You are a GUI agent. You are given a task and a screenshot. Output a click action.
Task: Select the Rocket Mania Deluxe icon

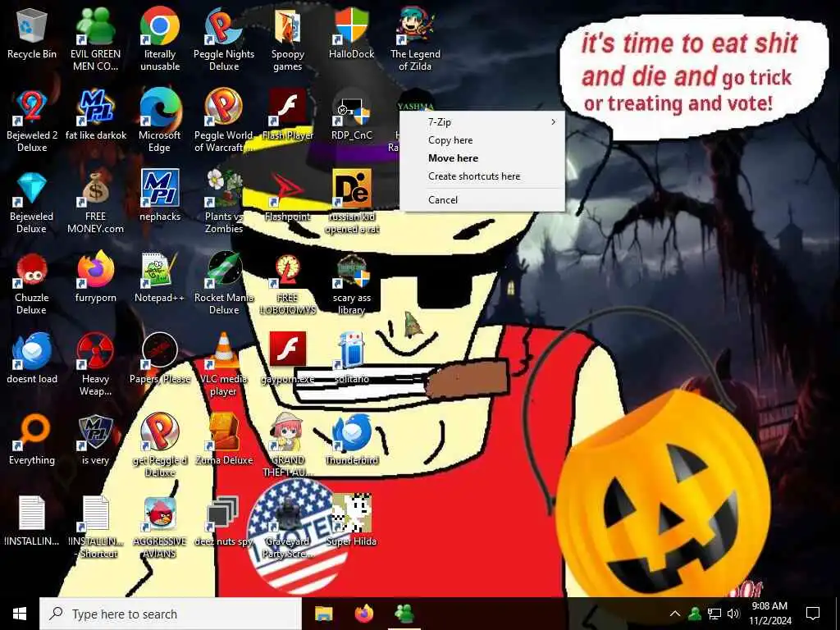pos(224,271)
